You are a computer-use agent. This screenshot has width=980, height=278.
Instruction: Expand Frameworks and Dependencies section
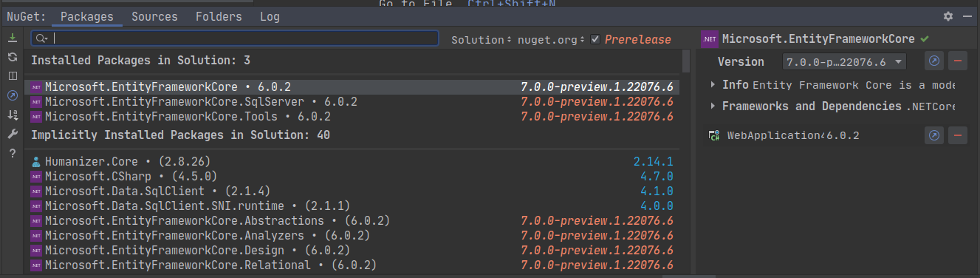pyautogui.click(x=713, y=106)
